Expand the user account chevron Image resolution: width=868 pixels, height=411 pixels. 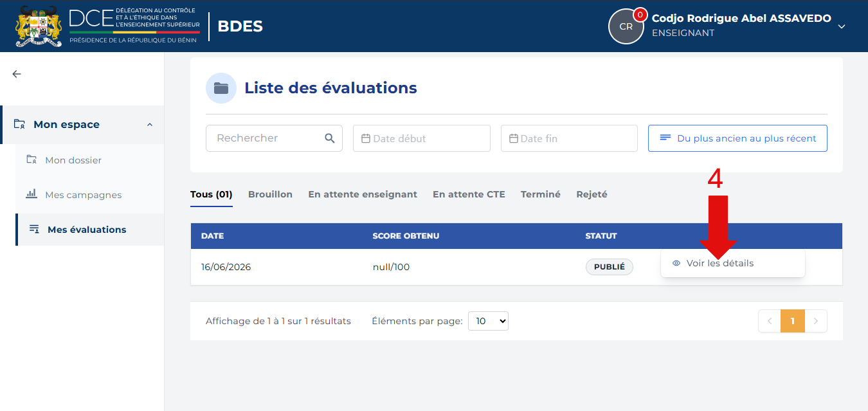click(x=842, y=26)
